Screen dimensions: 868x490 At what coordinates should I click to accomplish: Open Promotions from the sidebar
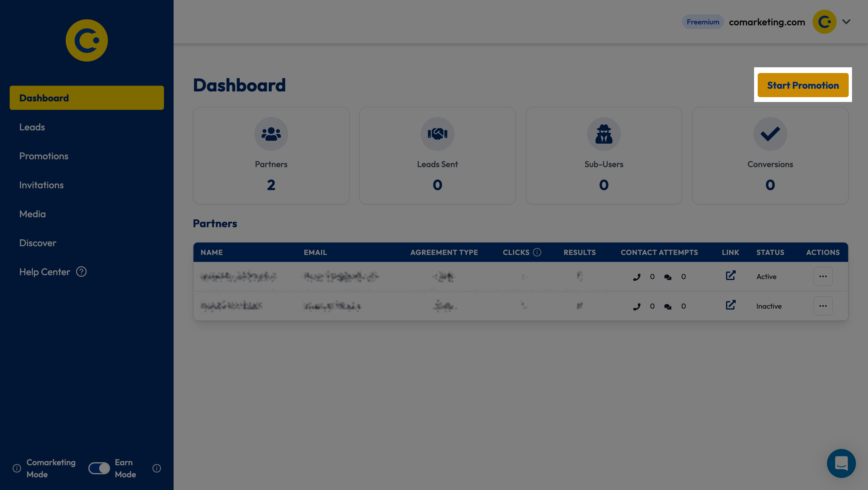pyautogui.click(x=44, y=156)
